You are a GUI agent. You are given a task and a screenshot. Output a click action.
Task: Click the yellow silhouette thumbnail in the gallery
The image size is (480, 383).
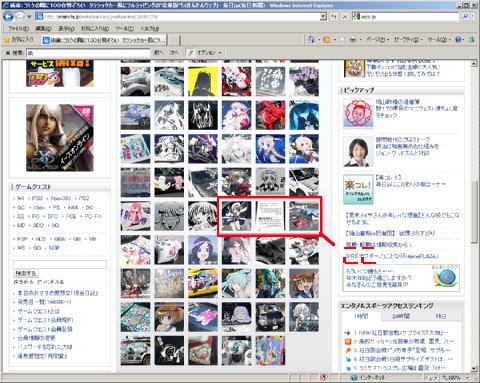coord(203,81)
